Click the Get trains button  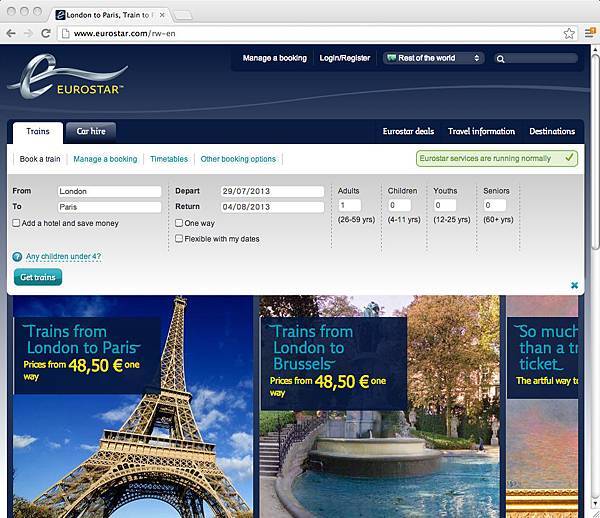point(38,277)
